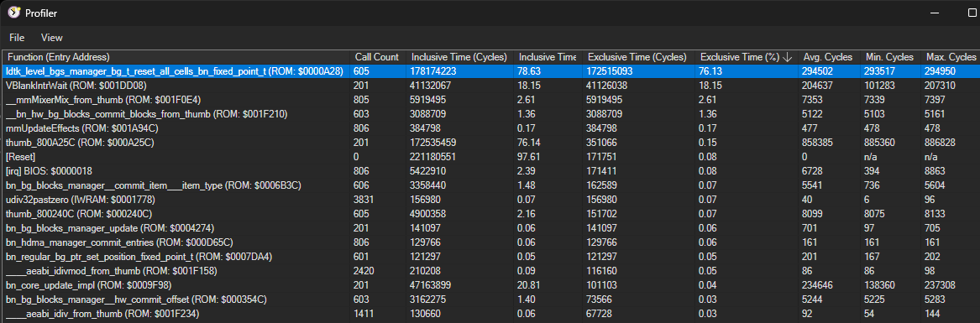The height and width of the screenshot is (323, 980).
Task: Click the Inclusive Time (Cycles) column header
Action: (461, 57)
